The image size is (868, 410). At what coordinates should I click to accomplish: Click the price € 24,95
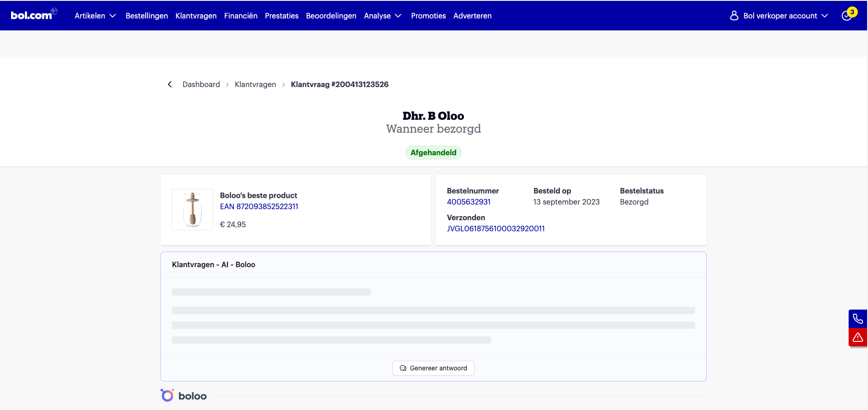coord(233,224)
